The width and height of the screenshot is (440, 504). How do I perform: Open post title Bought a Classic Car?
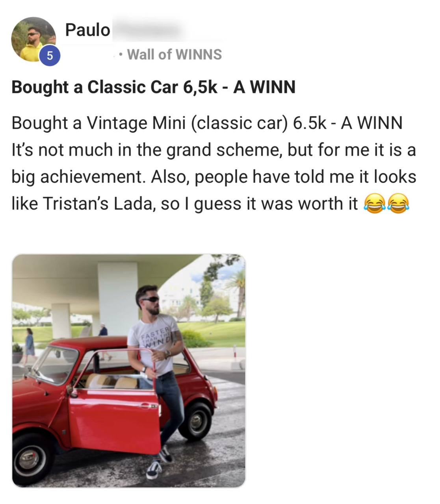[154, 87]
